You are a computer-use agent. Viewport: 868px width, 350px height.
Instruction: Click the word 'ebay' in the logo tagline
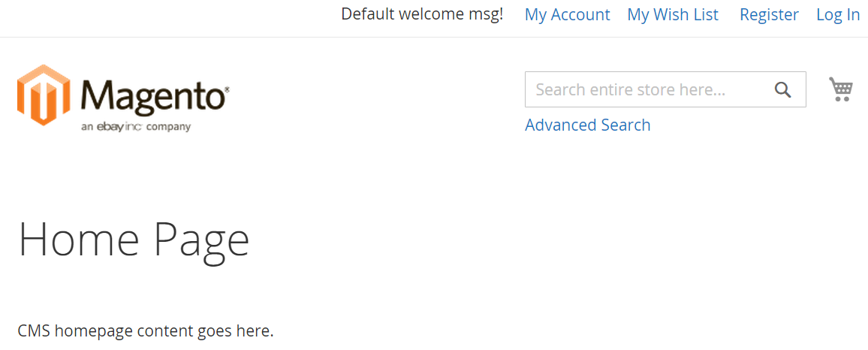click(110, 127)
